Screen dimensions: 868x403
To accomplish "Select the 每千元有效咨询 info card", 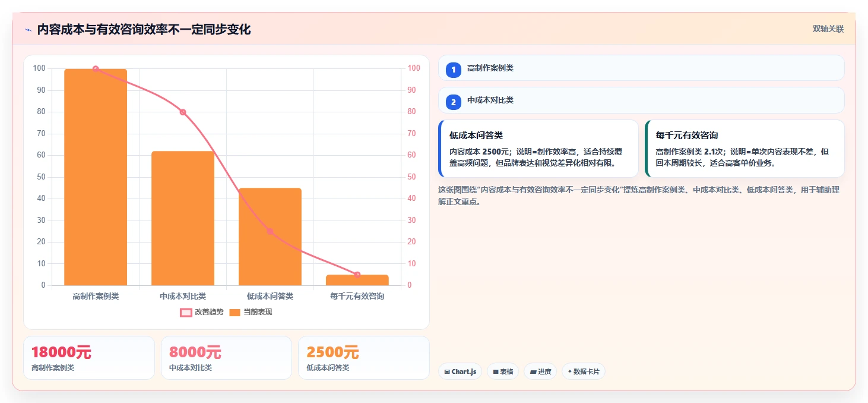I will [745, 149].
